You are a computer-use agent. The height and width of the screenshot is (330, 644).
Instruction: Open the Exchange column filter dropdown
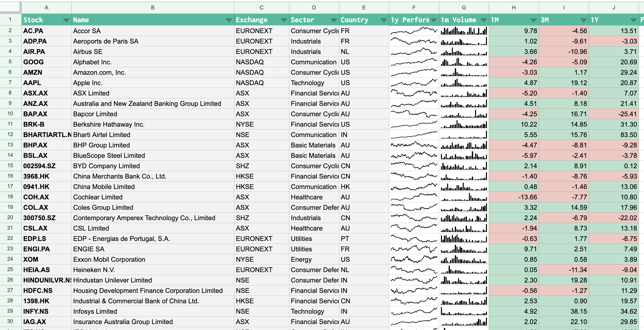point(283,20)
